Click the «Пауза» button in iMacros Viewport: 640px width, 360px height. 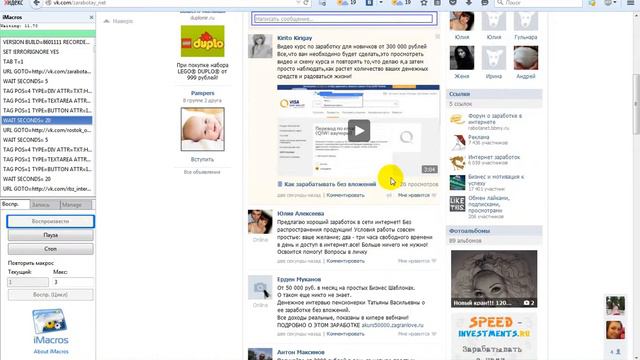pyautogui.click(x=51, y=235)
